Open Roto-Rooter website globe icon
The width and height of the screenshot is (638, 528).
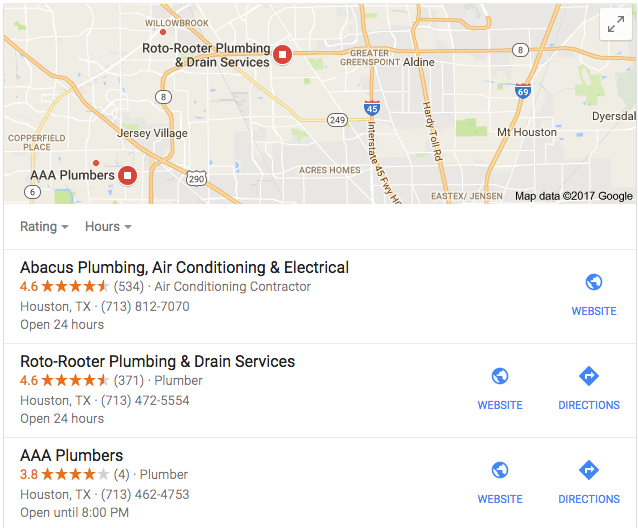(500, 376)
